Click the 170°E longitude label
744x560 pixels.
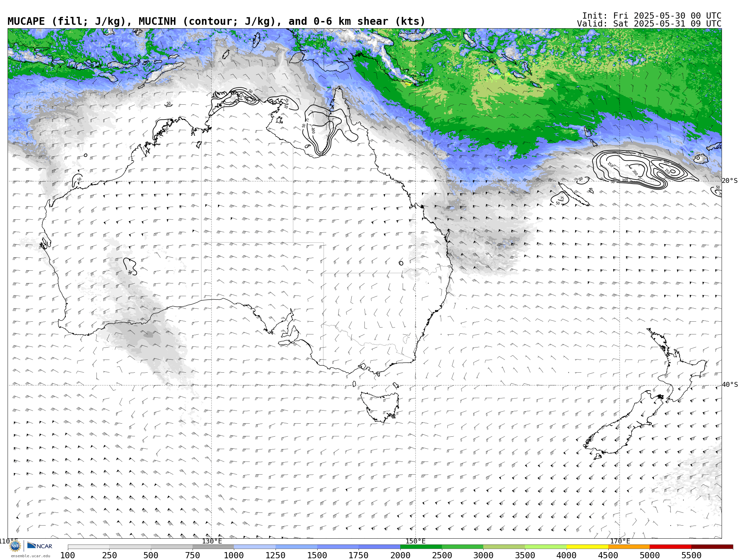pyautogui.click(x=620, y=541)
